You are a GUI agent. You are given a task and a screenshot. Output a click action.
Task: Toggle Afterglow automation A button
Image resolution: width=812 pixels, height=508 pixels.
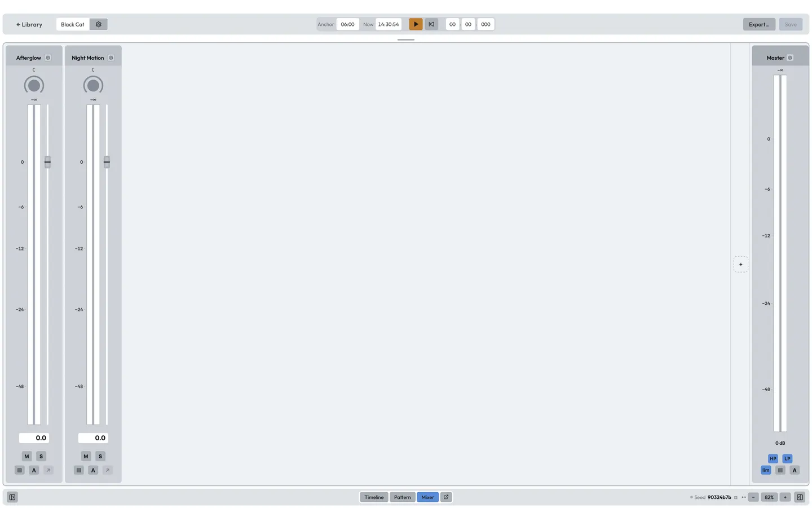click(x=34, y=470)
